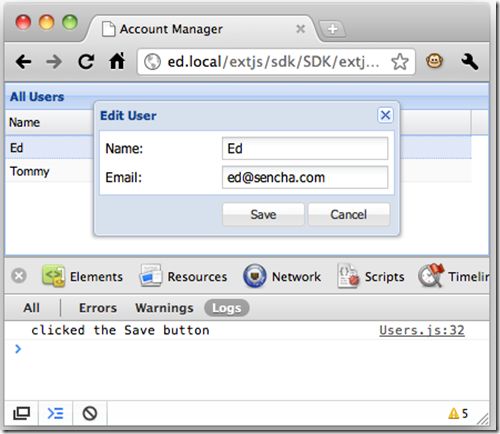
Task: Bookmark page with the star icon
Action: point(400,62)
